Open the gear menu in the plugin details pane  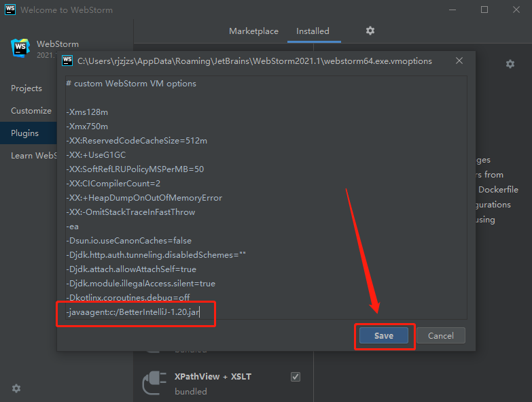point(510,64)
